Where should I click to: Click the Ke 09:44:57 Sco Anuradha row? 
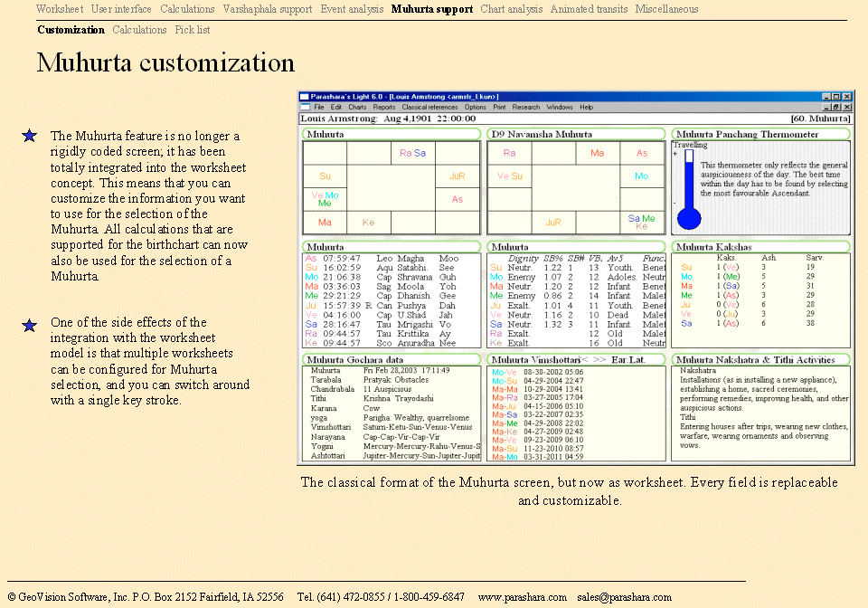392,343
